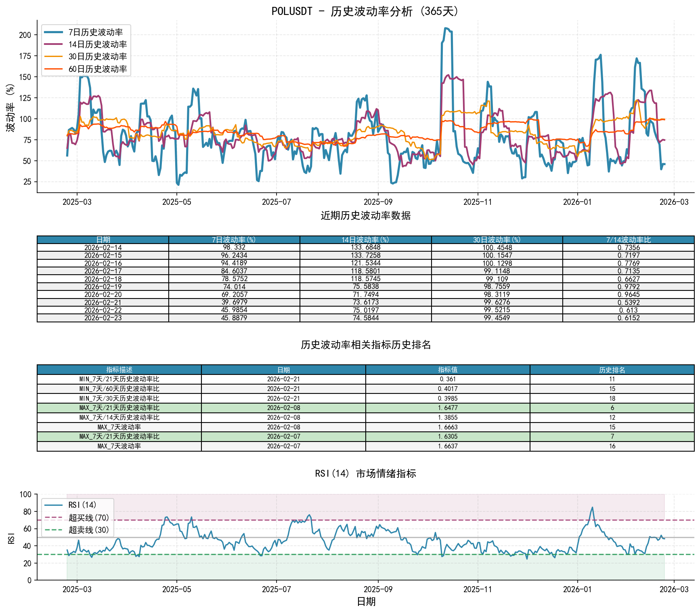Click the POLUSDT 历史波动率分析 chart title
The height and width of the screenshot is (612, 700).
coord(365,11)
